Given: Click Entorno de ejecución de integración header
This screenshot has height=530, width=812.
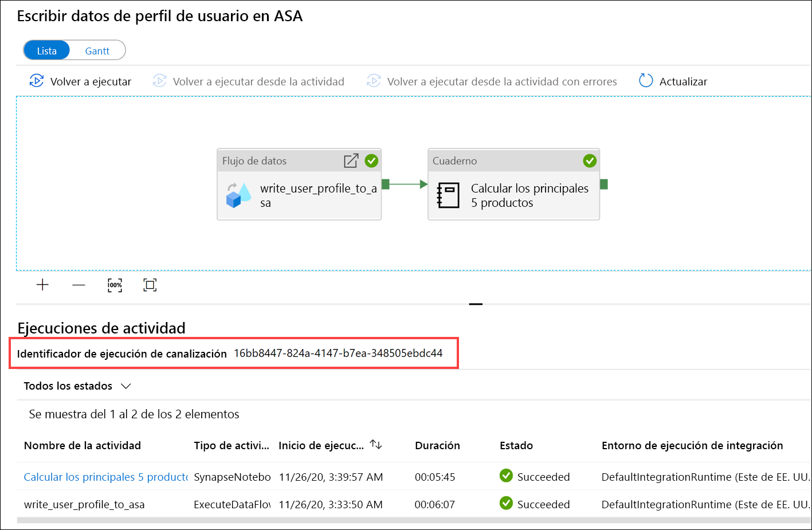Looking at the screenshot, I should pos(692,445).
